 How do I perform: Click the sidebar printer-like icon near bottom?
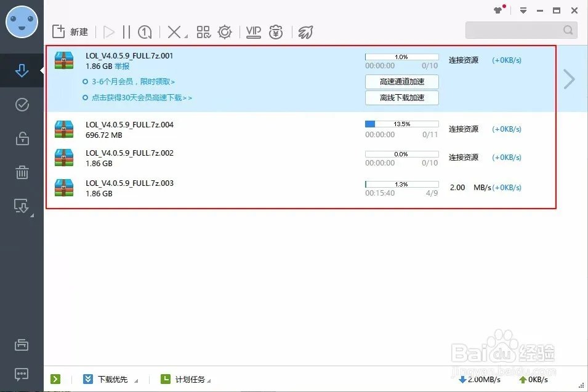click(22, 345)
